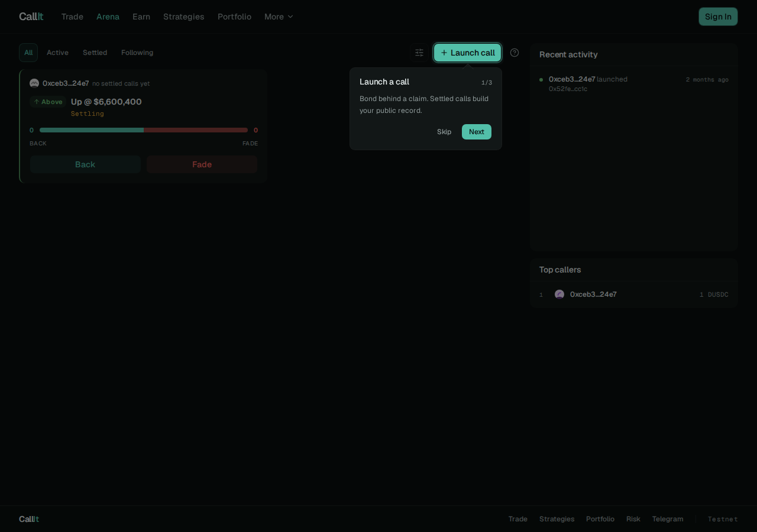The width and height of the screenshot is (757, 532).
Task: Skip the Launch a call tour
Action: [444, 132]
